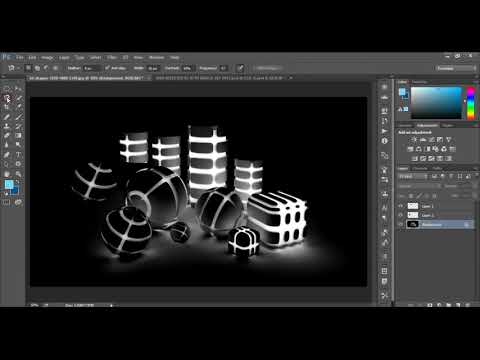Switch to the Channels tab

(420, 168)
